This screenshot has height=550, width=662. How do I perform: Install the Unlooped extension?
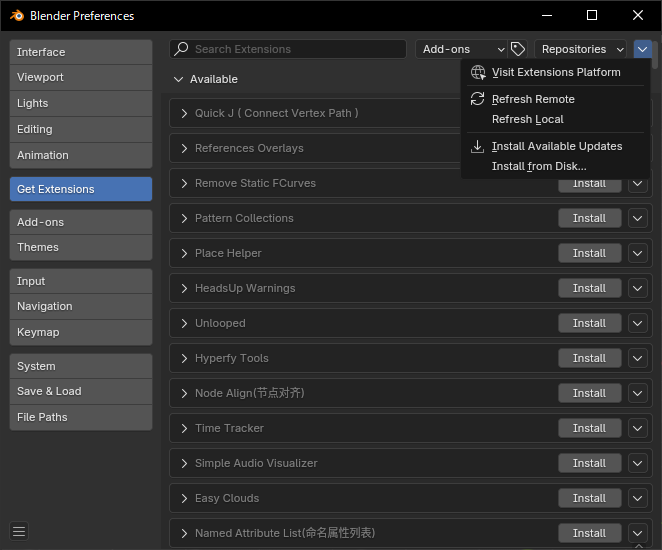coord(589,323)
